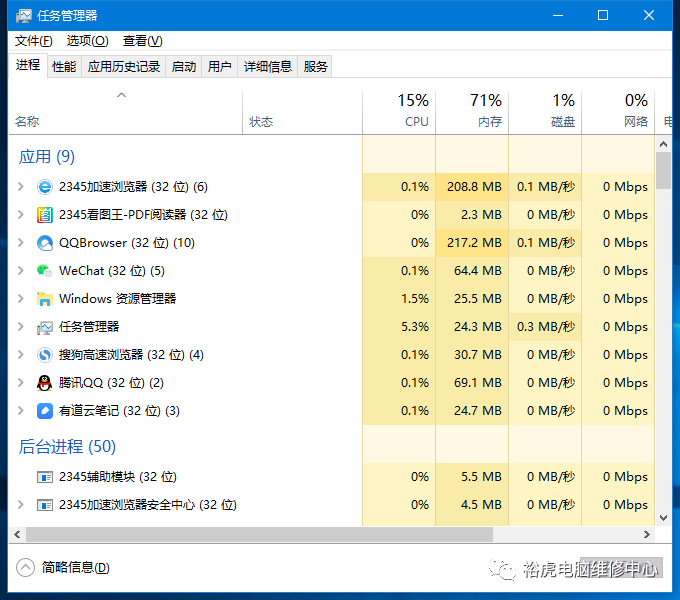Click the 2345辅助模块 process icon
The image size is (680, 600).
(45, 477)
